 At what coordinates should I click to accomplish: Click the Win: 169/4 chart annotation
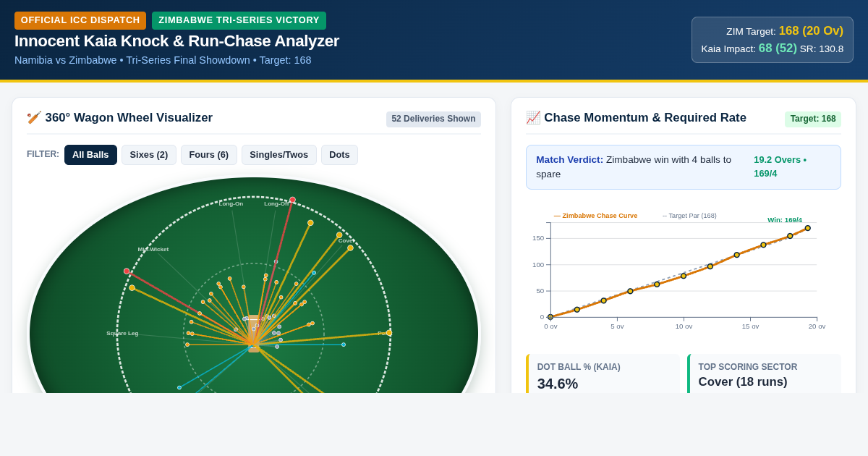point(785,220)
